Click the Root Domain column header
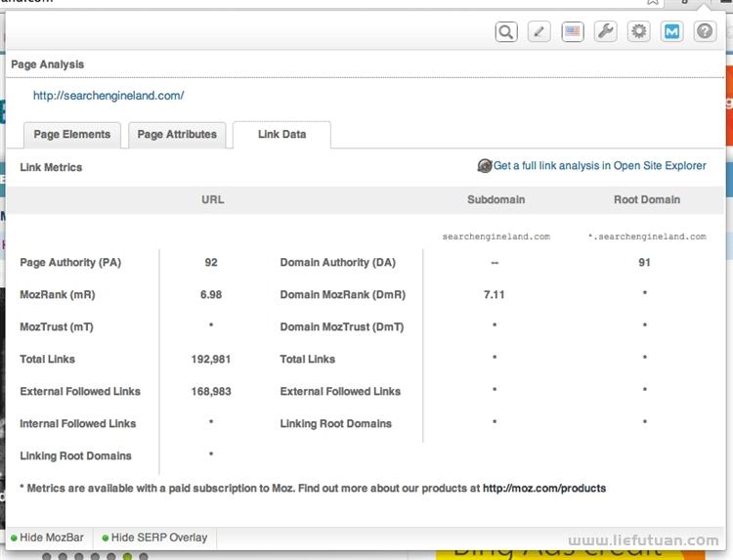The height and width of the screenshot is (560, 733). click(647, 199)
